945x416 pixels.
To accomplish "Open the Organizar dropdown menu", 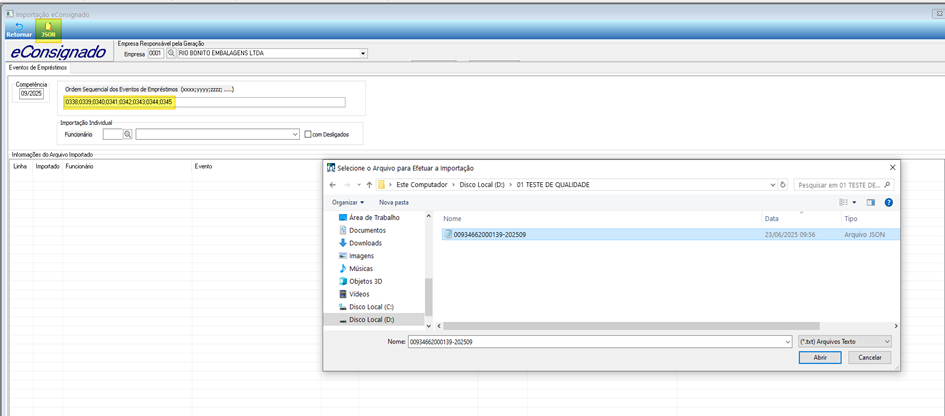I will pyautogui.click(x=348, y=203).
